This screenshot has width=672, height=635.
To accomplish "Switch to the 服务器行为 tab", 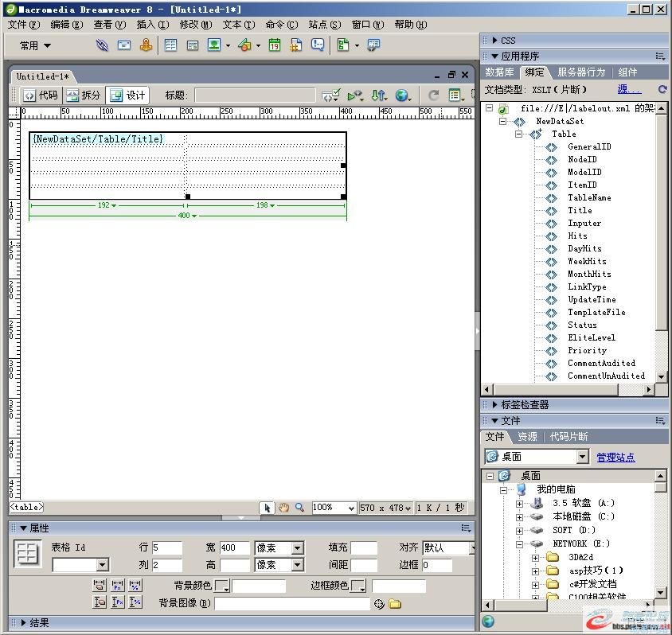I will [580, 72].
